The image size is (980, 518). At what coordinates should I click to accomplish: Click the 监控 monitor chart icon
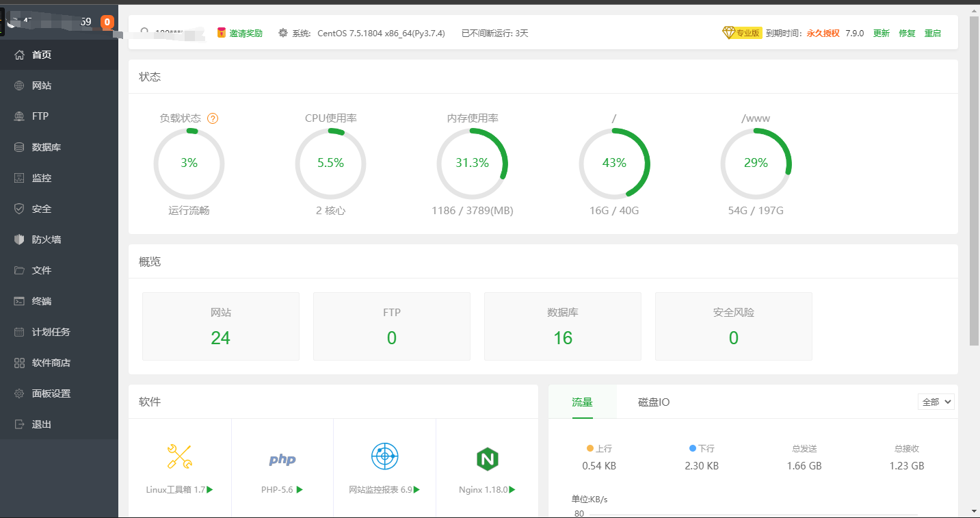coord(19,178)
